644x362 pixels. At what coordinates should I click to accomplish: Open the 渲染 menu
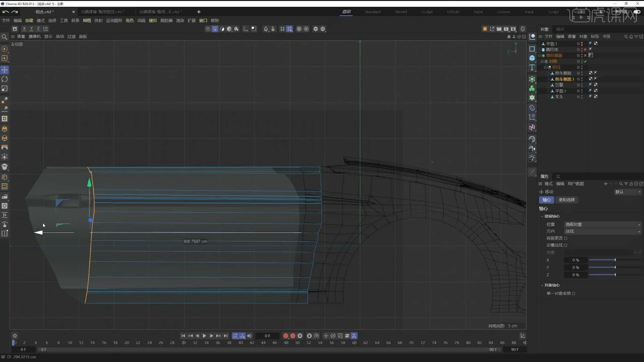point(180,20)
